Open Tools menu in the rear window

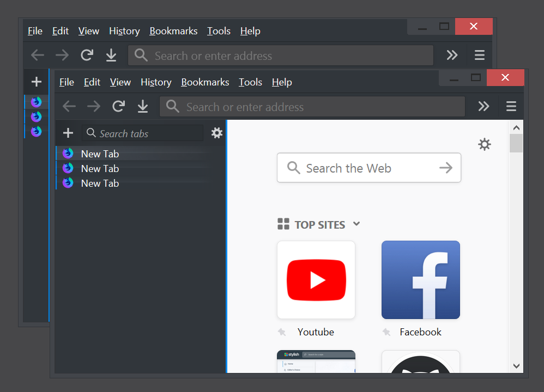pyautogui.click(x=219, y=31)
